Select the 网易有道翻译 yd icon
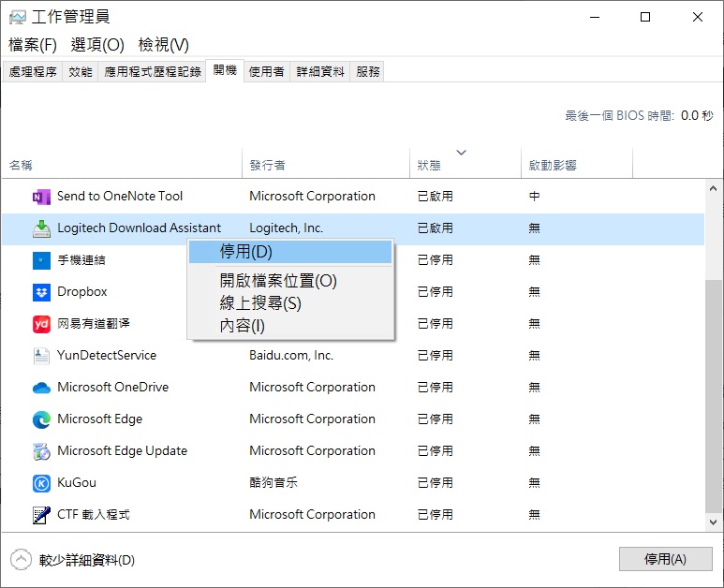 point(41,324)
